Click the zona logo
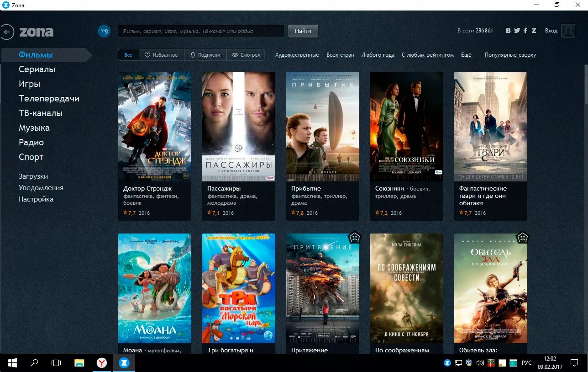Image resolution: width=588 pixels, height=372 pixels. click(37, 32)
